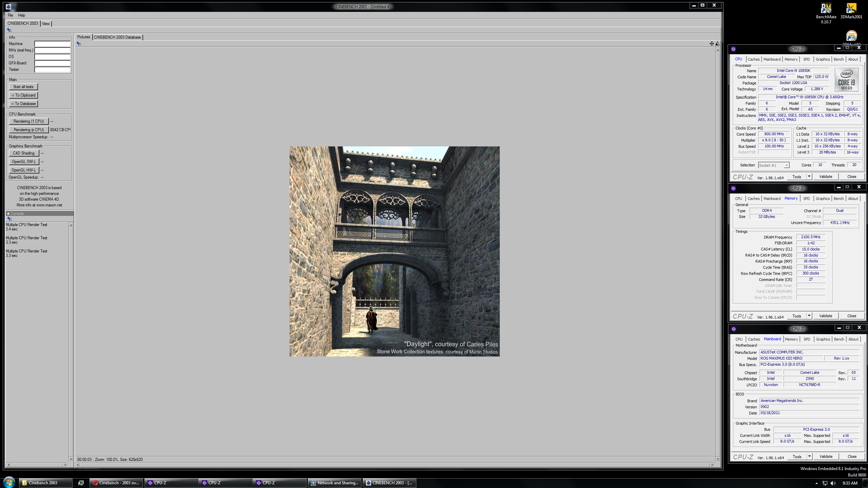Switch to CINEBENCH 2003 Database tab

pyautogui.click(x=117, y=37)
